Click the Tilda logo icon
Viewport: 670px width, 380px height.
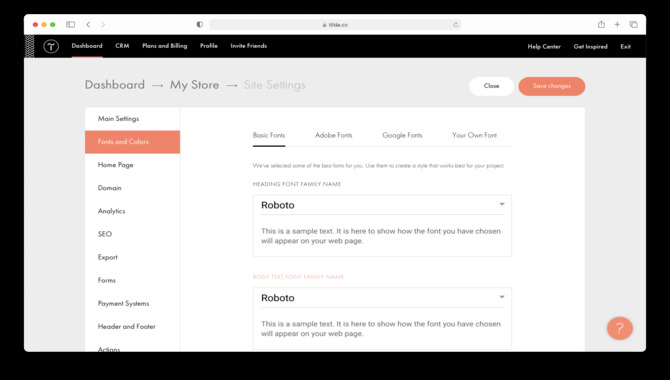[x=51, y=46]
